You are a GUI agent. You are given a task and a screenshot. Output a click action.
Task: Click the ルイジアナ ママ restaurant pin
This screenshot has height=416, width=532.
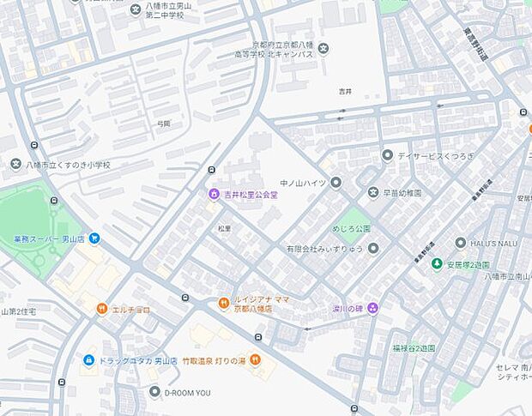(224, 303)
